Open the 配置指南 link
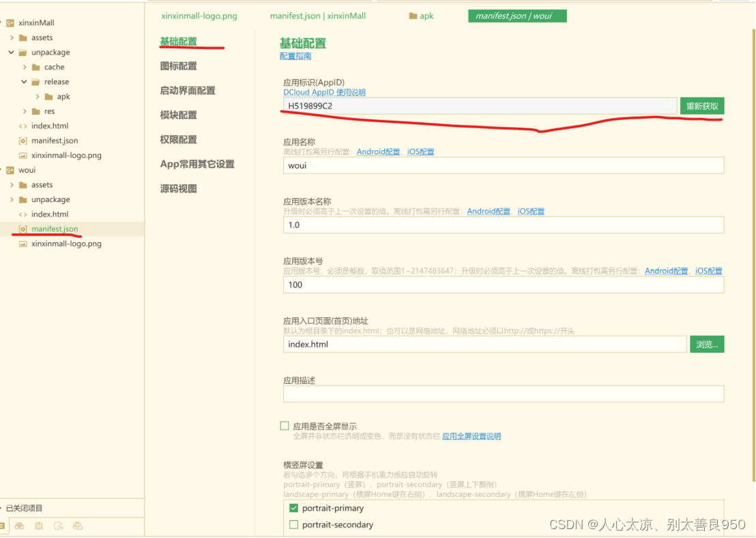This screenshot has height=538, width=756. tap(295, 55)
